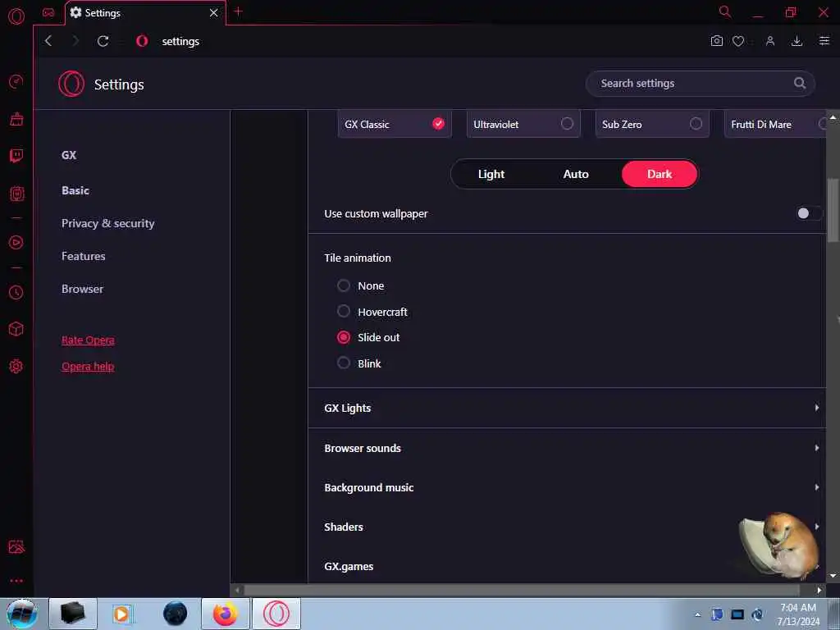This screenshot has height=630, width=840.
Task: Open the Rate Opera link
Action: pos(88,340)
